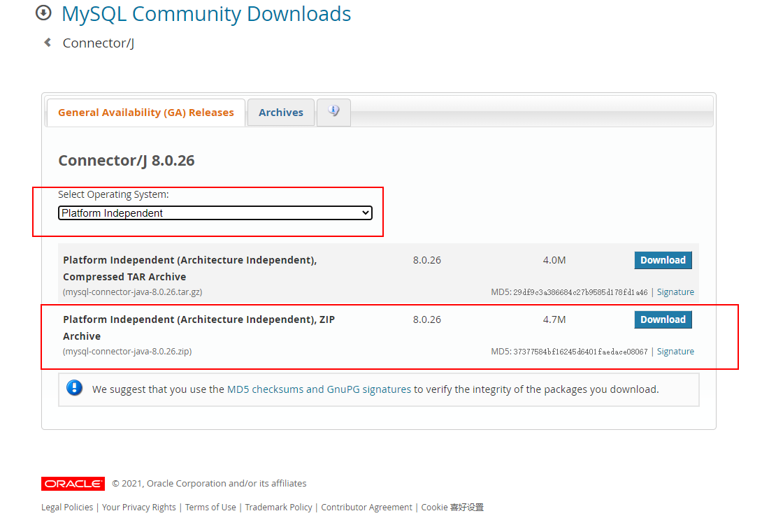Click the 2021 Oracle Corporation copyright text
The width and height of the screenshot is (762, 532).
point(209,484)
